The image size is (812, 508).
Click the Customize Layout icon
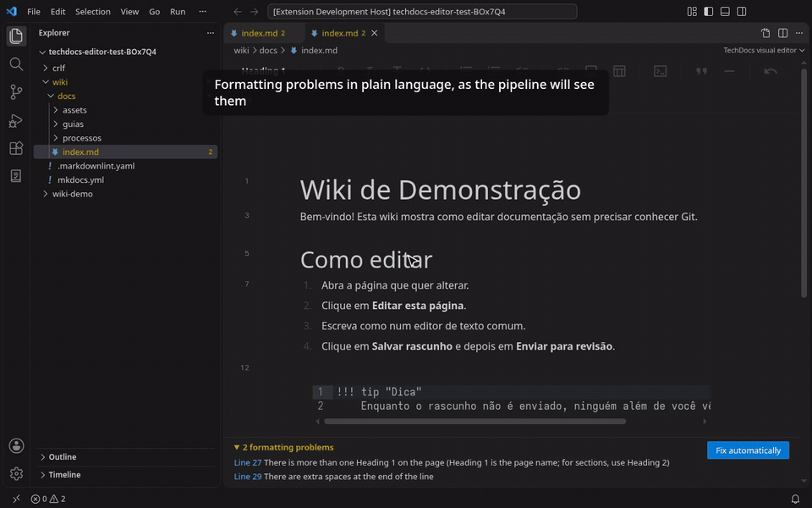pos(692,11)
